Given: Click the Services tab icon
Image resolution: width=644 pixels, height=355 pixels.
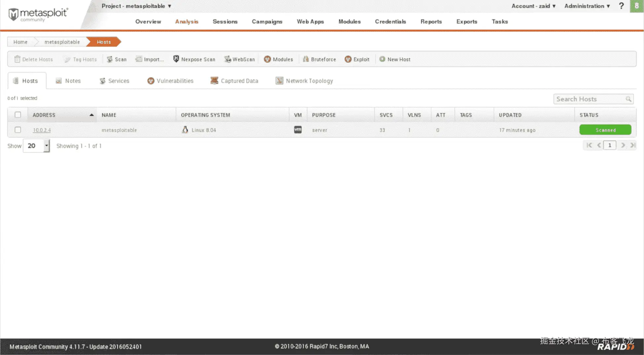Looking at the screenshot, I should click(103, 81).
